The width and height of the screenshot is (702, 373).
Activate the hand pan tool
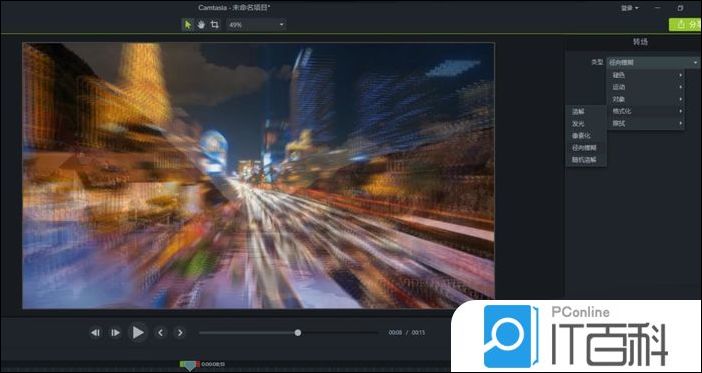tap(201, 25)
